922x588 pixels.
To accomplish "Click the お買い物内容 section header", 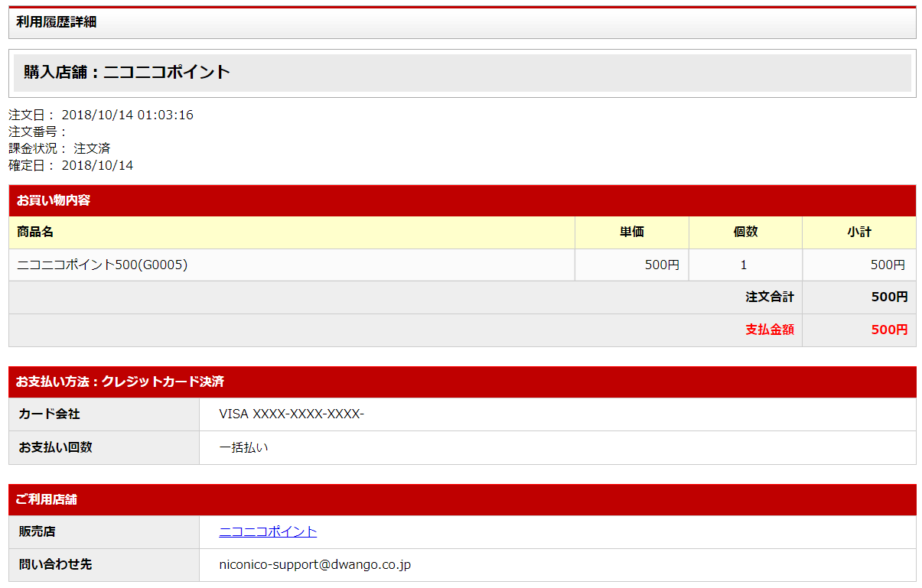I will pyautogui.click(x=462, y=200).
